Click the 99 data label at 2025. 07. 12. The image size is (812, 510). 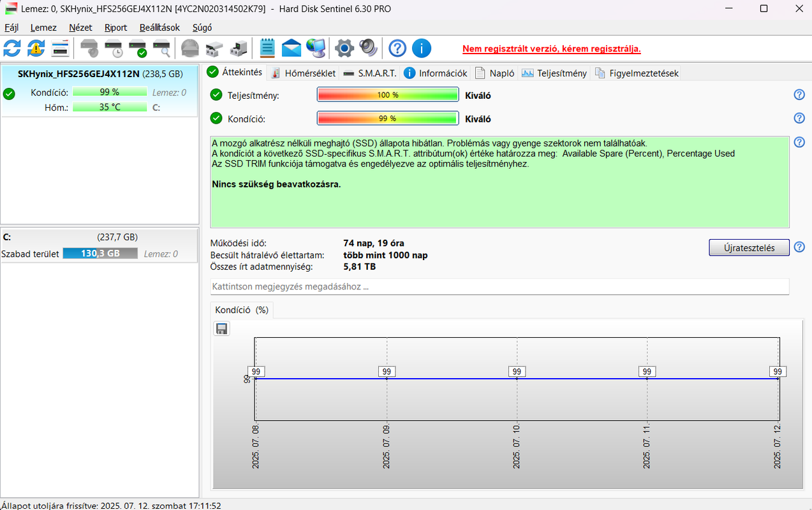[x=778, y=372]
